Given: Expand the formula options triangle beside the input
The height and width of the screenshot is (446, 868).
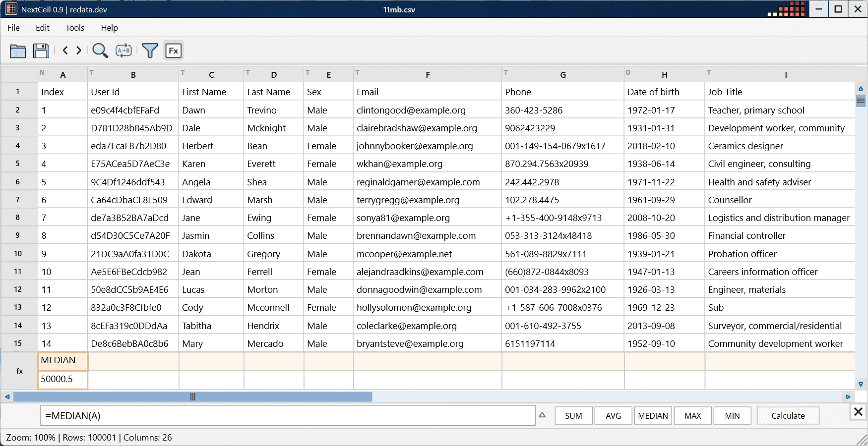Looking at the screenshot, I should coord(542,416).
